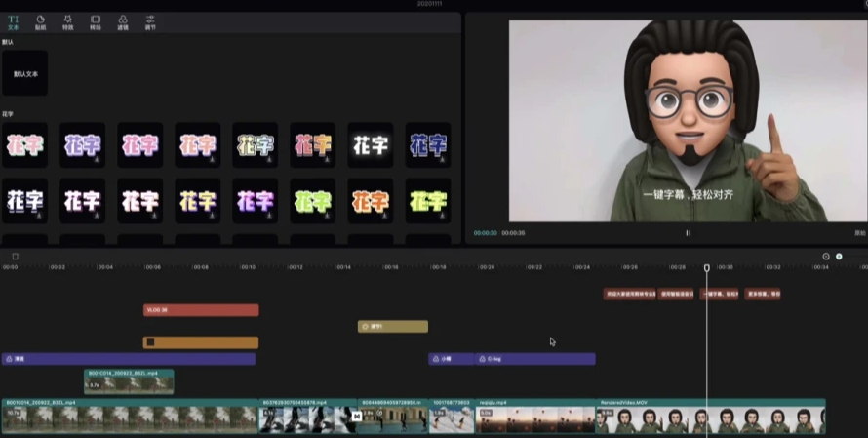
Task: Open the 贴纸 (Stickers) panel
Action: coord(40,21)
